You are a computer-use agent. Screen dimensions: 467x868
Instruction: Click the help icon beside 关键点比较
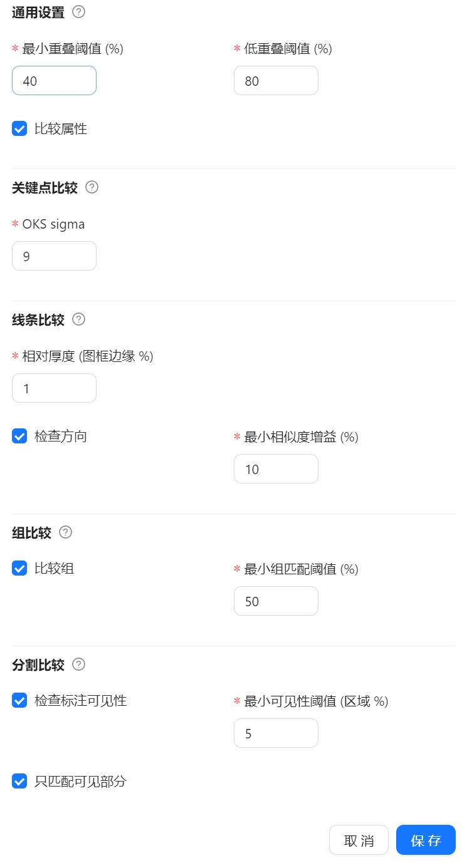click(92, 187)
